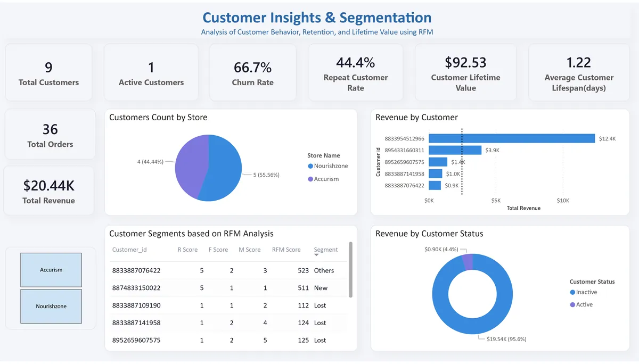Click the RFM table vertical scrollbar
The height and width of the screenshot is (364, 639).
(350, 270)
